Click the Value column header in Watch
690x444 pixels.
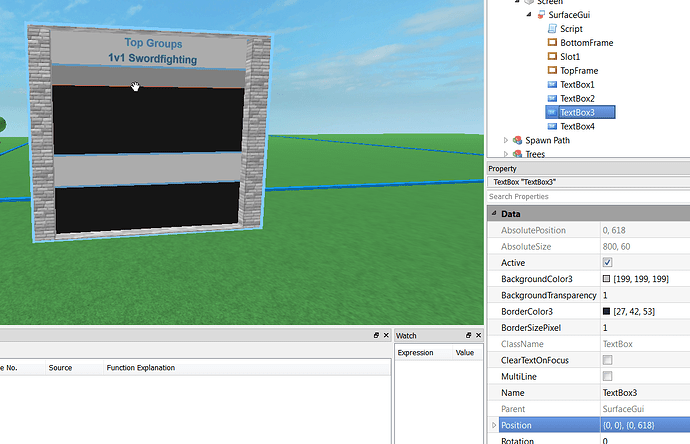click(465, 353)
